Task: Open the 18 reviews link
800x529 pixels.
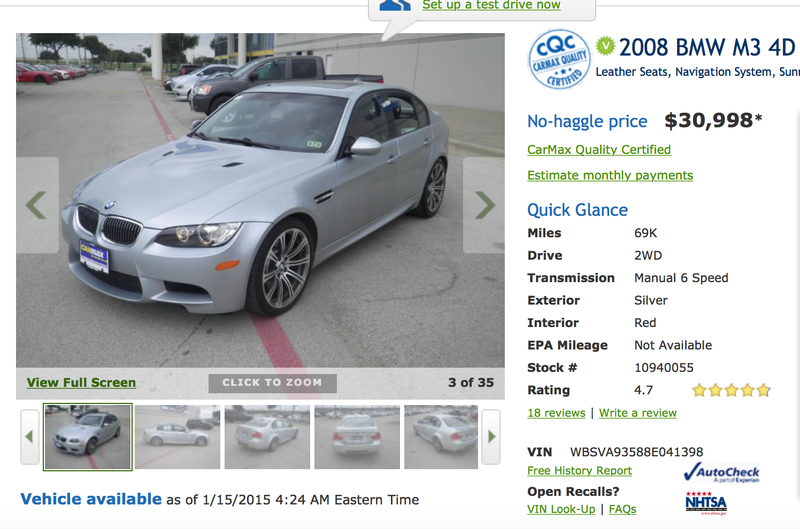Action: (556, 413)
